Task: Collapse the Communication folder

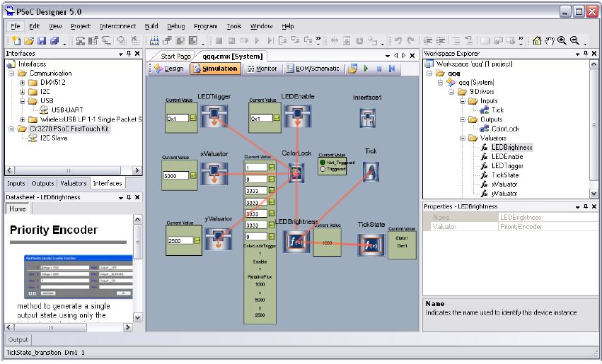Action: (11, 74)
